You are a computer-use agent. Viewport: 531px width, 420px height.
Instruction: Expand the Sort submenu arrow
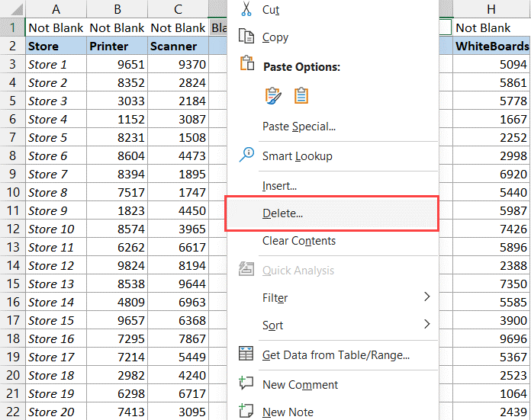tap(427, 324)
